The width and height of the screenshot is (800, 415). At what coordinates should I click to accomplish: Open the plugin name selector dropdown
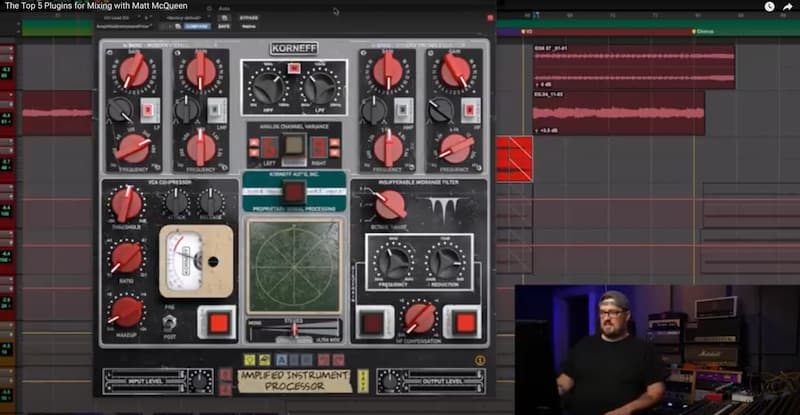click(124, 26)
